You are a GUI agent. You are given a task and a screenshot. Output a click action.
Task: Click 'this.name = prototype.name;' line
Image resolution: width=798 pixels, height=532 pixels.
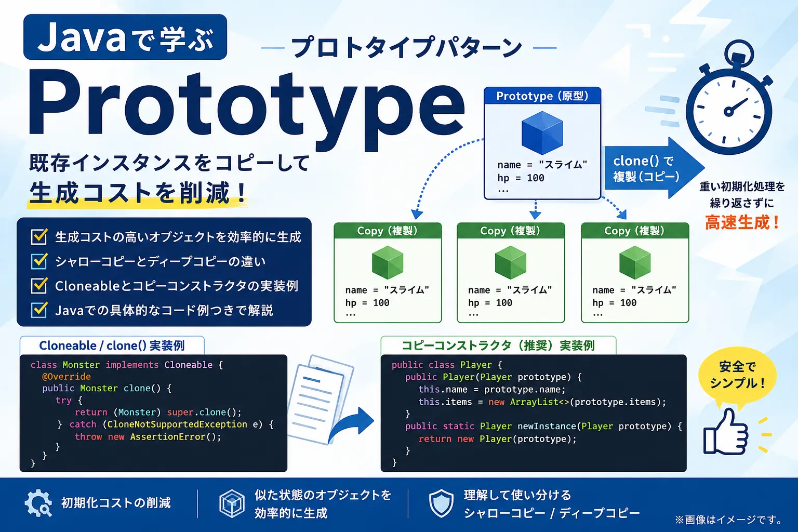[x=492, y=390]
